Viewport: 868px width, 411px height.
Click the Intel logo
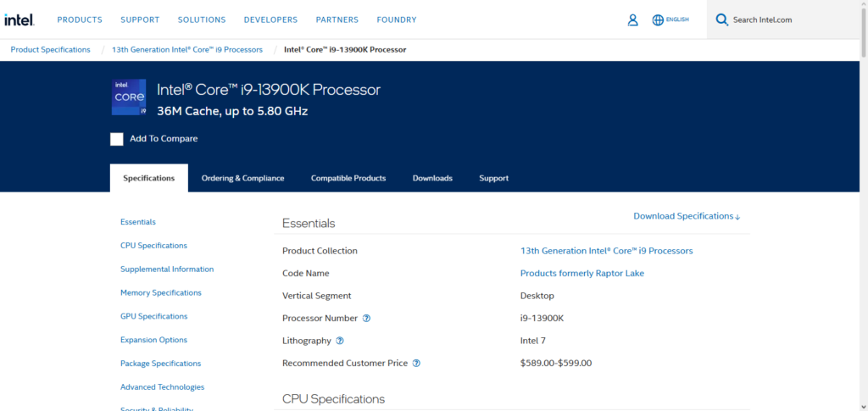(19, 19)
